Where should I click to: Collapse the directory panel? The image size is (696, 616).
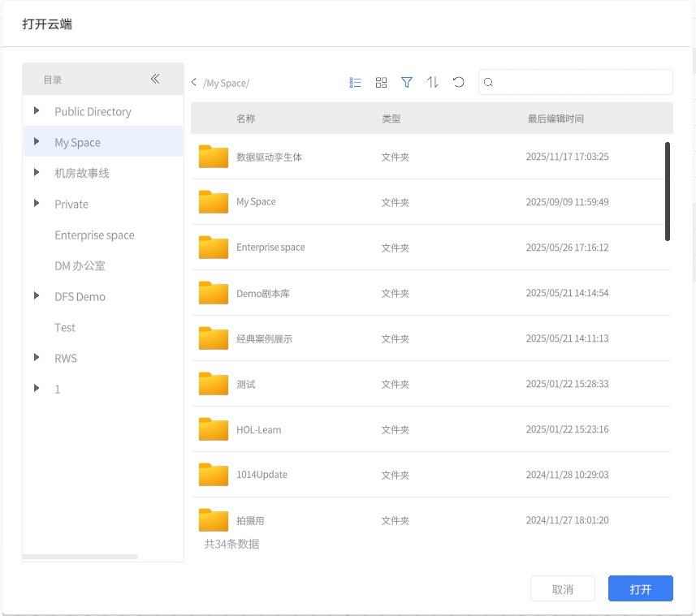tap(155, 79)
